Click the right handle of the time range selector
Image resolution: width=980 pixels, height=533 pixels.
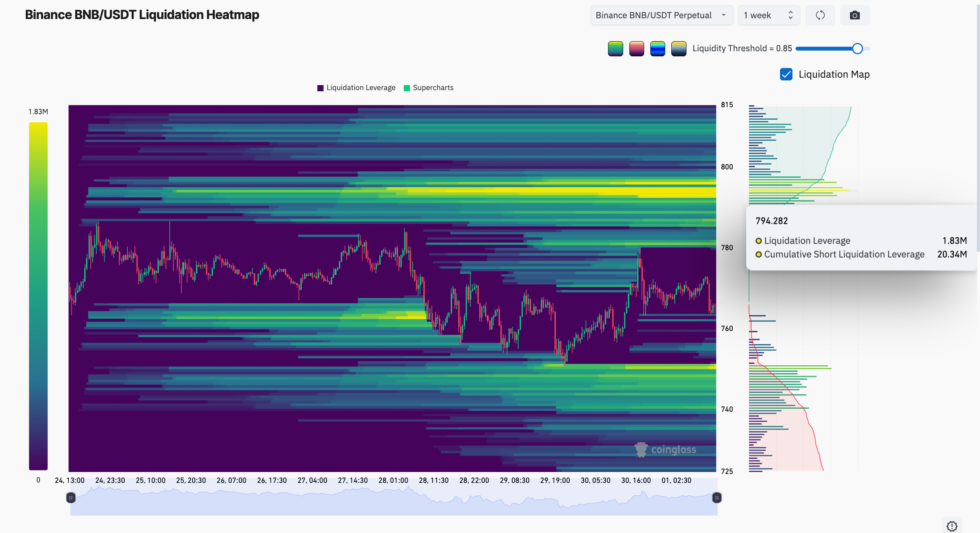click(717, 498)
